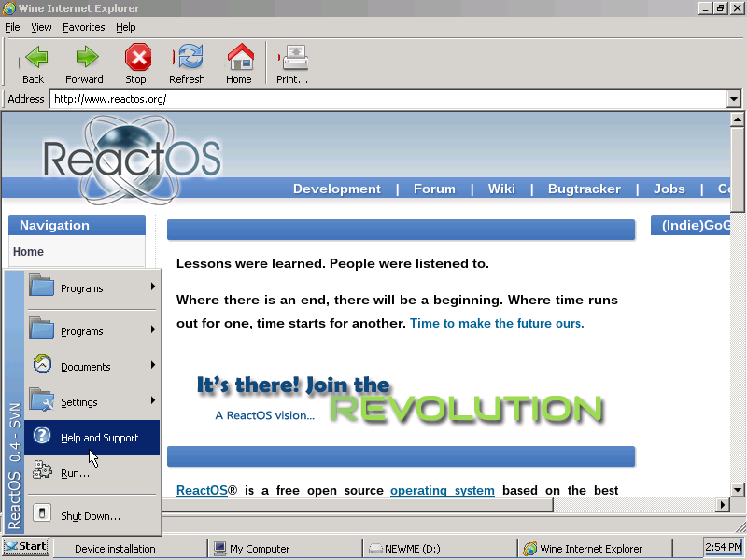Follow the 'operating system' link
This screenshot has height=560, width=747.
point(442,490)
